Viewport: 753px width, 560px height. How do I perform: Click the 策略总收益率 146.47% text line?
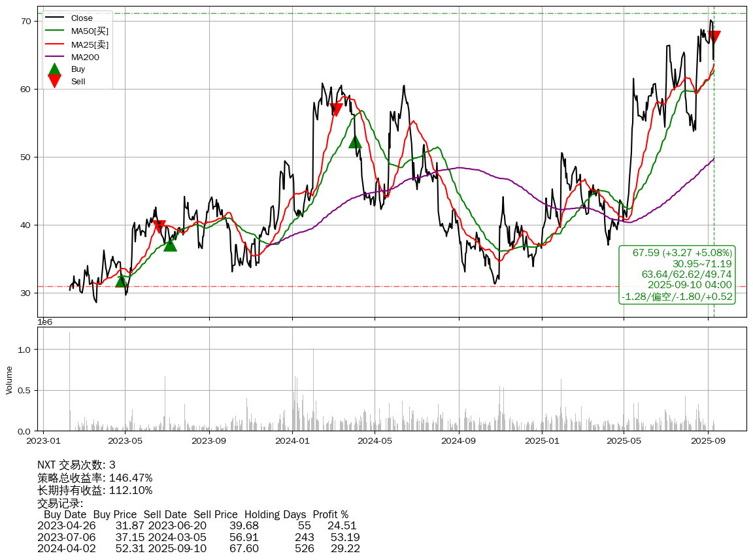(x=95, y=478)
